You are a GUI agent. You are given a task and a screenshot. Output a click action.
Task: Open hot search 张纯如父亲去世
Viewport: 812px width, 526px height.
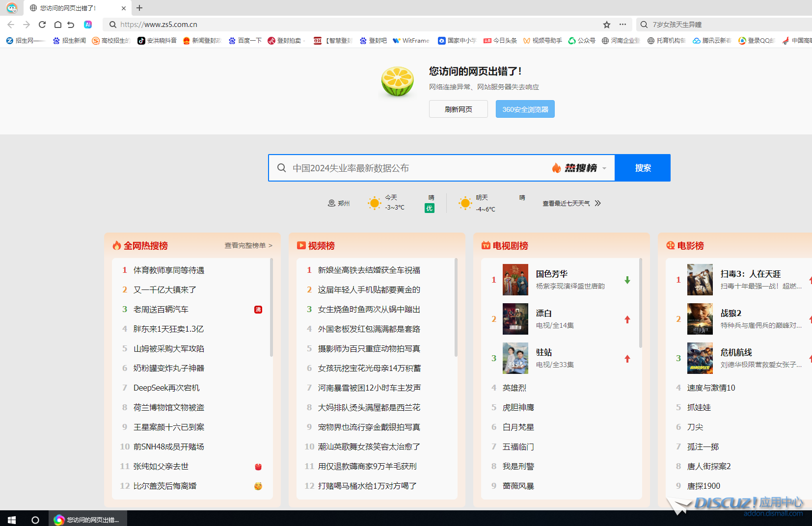(x=161, y=466)
